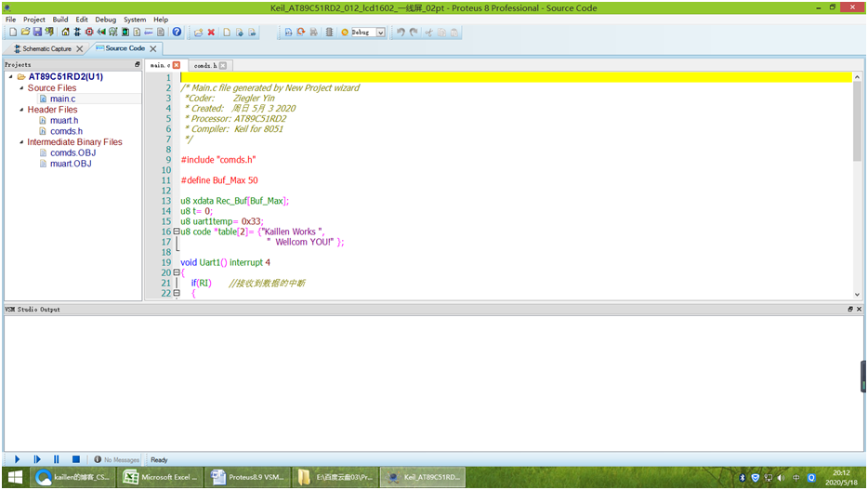The height and width of the screenshot is (490, 868).
Task: Go to the Home Page icon
Action: (x=65, y=33)
